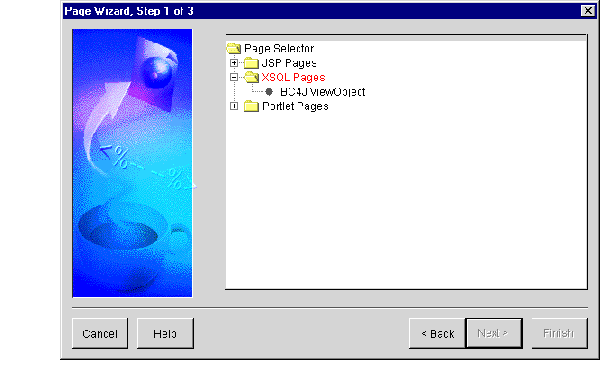The width and height of the screenshot is (600, 376).
Task: Click the Portlet Pages folder icon
Action: [251, 106]
